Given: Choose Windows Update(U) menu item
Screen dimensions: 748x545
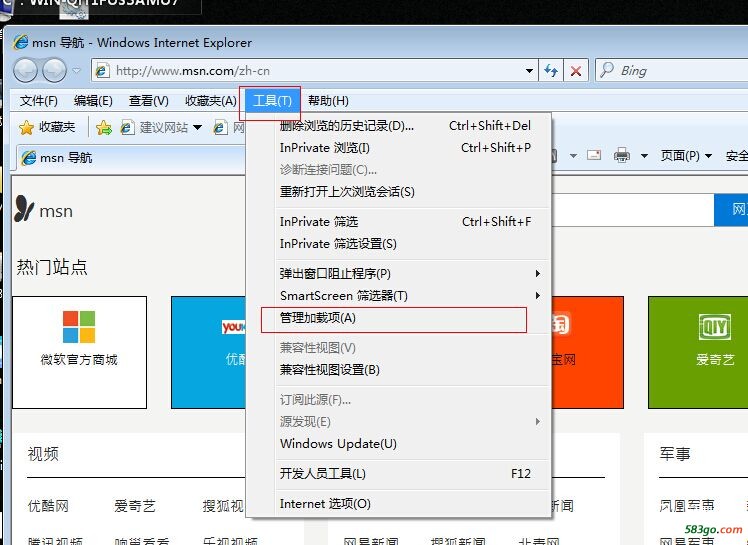Looking at the screenshot, I should coord(405,443).
